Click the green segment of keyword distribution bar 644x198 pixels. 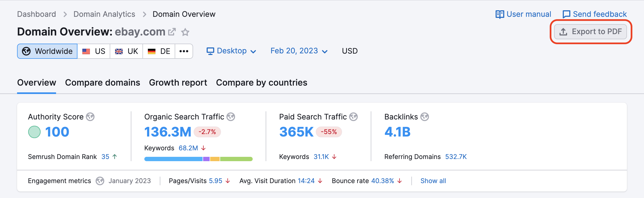pyautogui.click(x=236, y=159)
